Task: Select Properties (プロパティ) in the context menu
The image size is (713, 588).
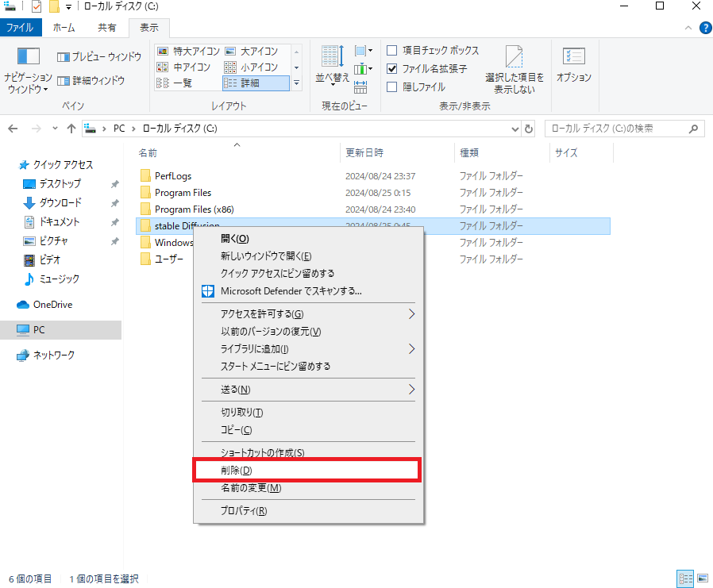Action: point(243,511)
